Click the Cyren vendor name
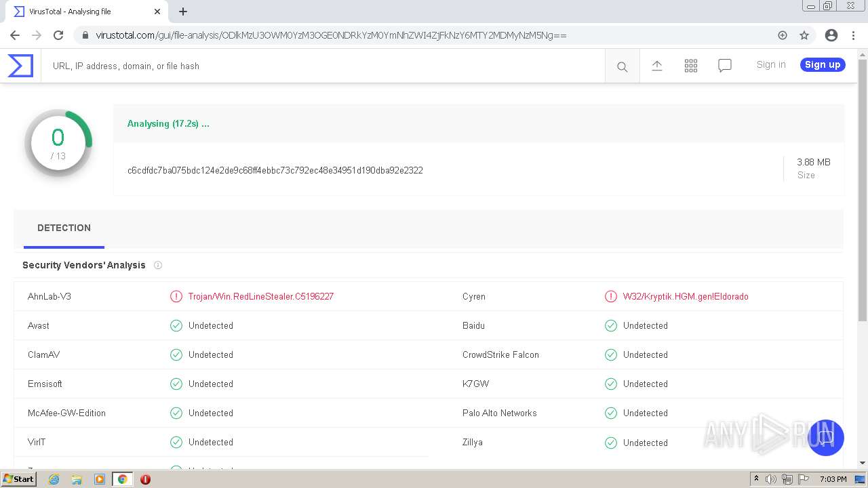This screenshot has width=868, height=488. coord(474,296)
